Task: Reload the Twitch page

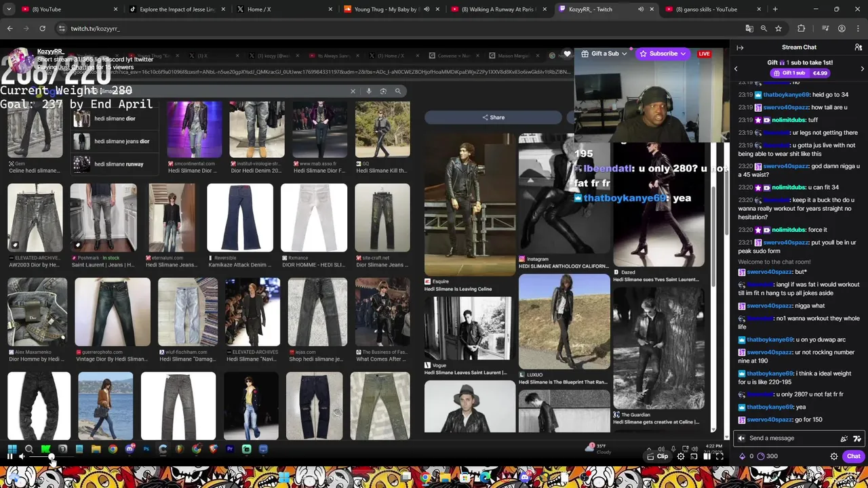Action: [42, 28]
